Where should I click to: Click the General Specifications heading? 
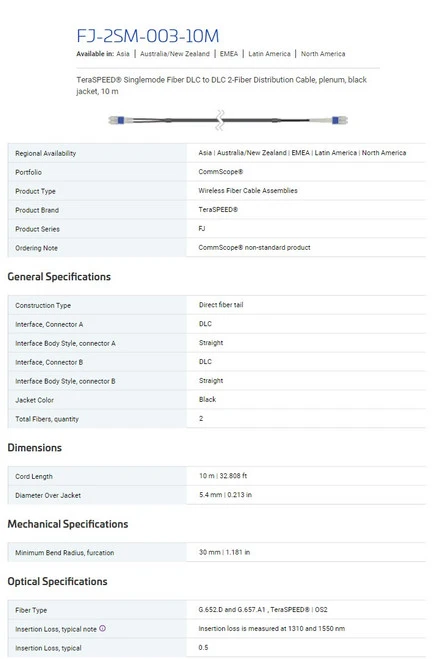point(59,277)
